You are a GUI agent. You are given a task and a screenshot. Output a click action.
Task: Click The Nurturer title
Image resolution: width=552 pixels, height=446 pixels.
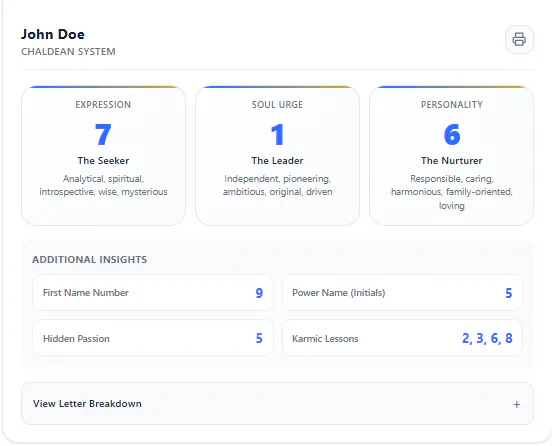[x=452, y=161]
